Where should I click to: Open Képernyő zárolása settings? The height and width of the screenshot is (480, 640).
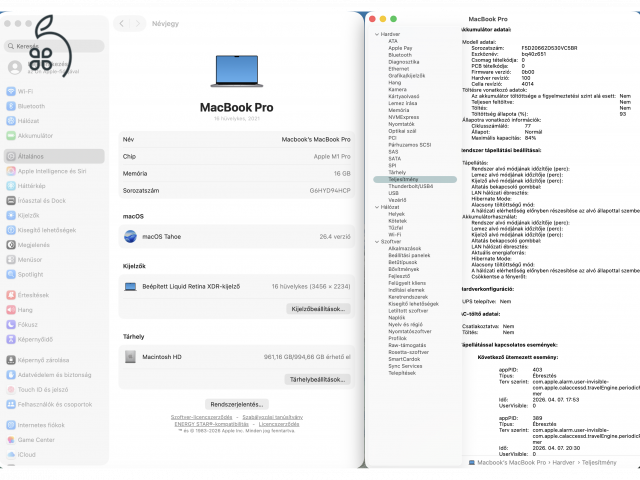coord(38,360)
